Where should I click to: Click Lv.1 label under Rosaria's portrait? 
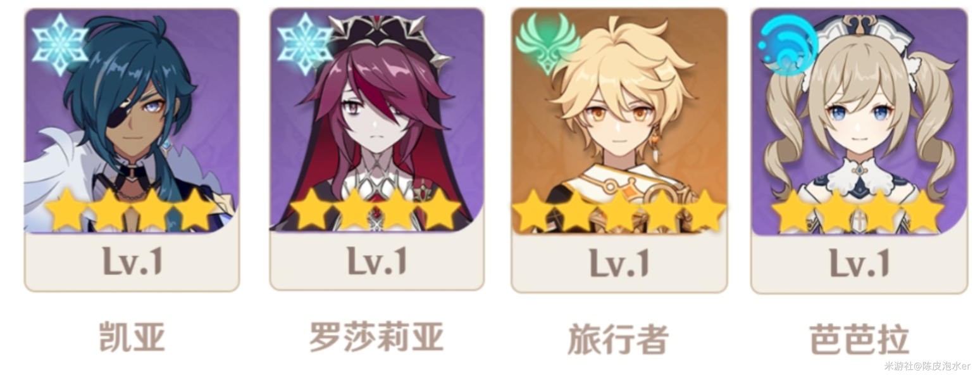(376, 260)
